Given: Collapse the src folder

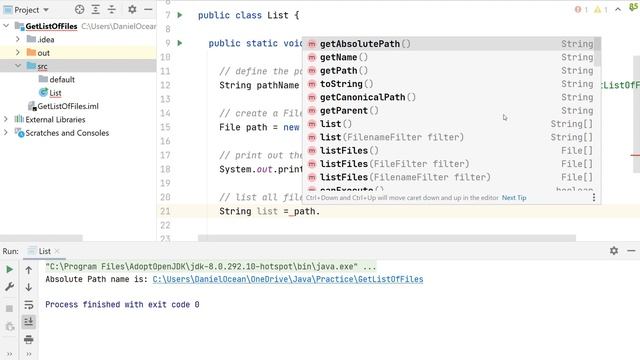Looking at the screenshot, I should tap(18, 66).
